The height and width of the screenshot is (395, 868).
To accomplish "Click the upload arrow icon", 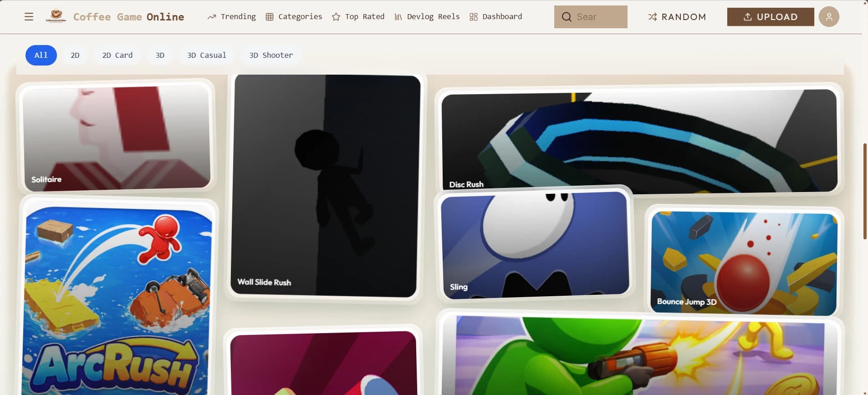I will coord(747,17).
